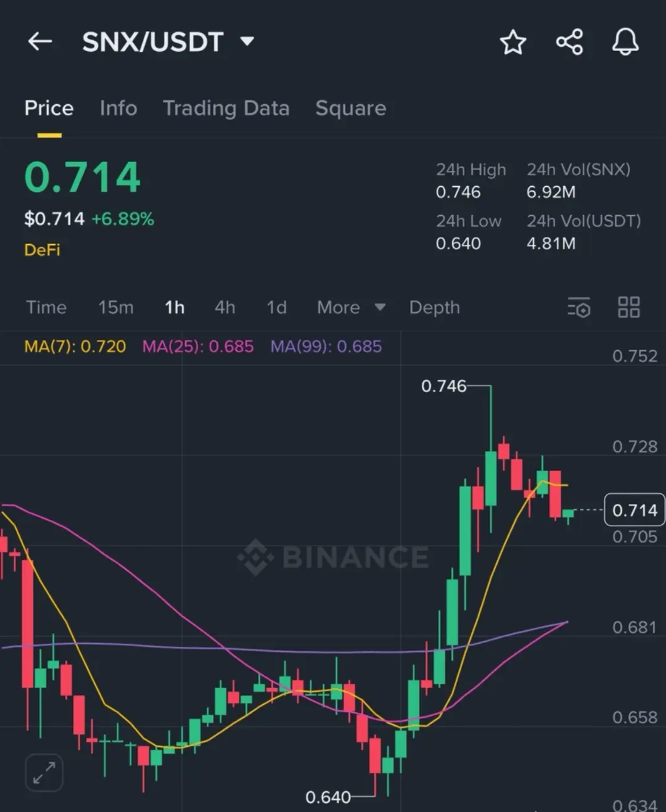Tap the MA(25): 0.685 indicator label
Image resolution: width=666 pixels, height=812 pixels.
click(x=198, y=347)
